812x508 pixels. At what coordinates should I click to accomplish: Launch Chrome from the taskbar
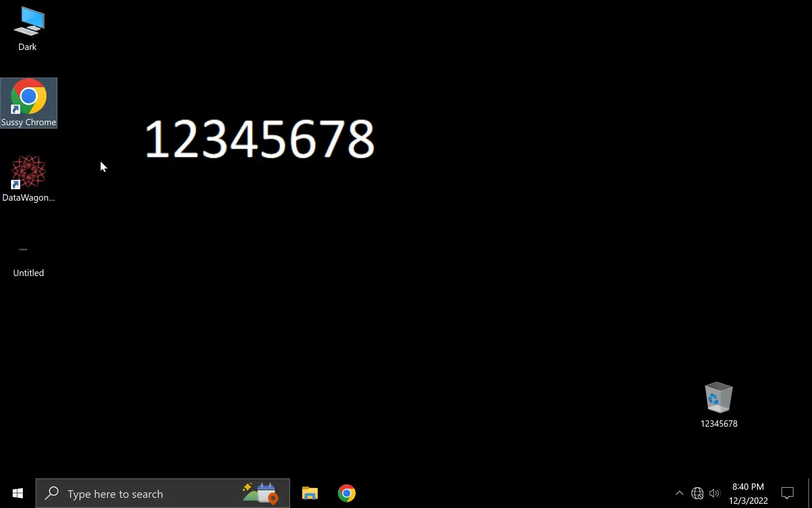(x=346, y=493)
